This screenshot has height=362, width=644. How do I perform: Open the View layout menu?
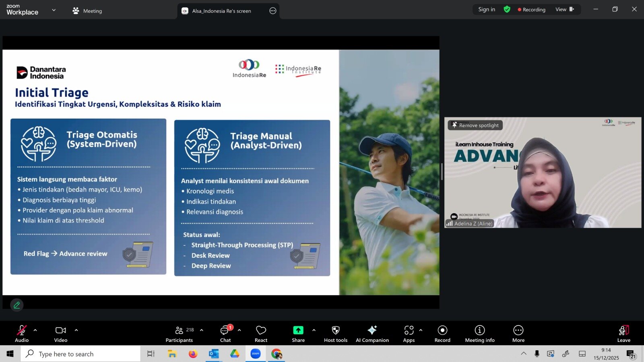[564, 10]
